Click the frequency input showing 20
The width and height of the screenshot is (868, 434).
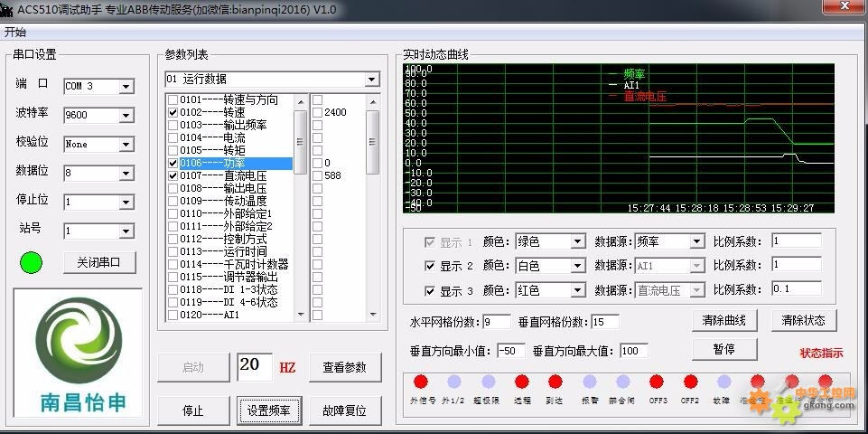255,366
